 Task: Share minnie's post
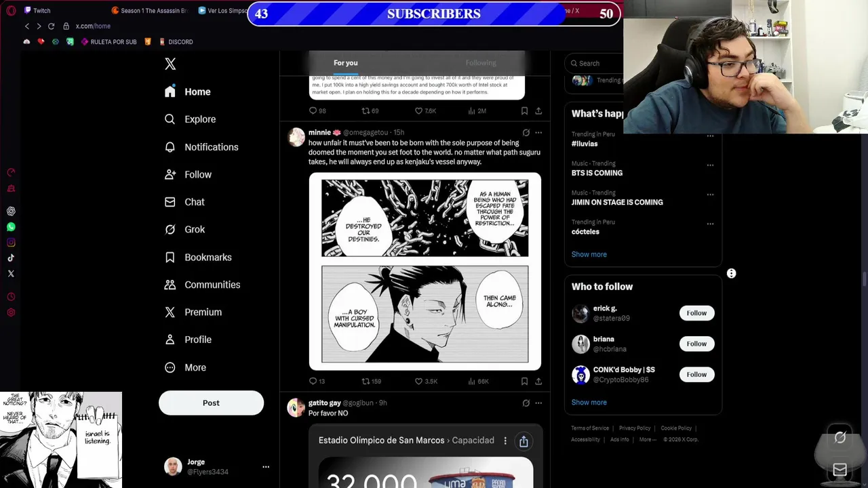pos(538,381)
